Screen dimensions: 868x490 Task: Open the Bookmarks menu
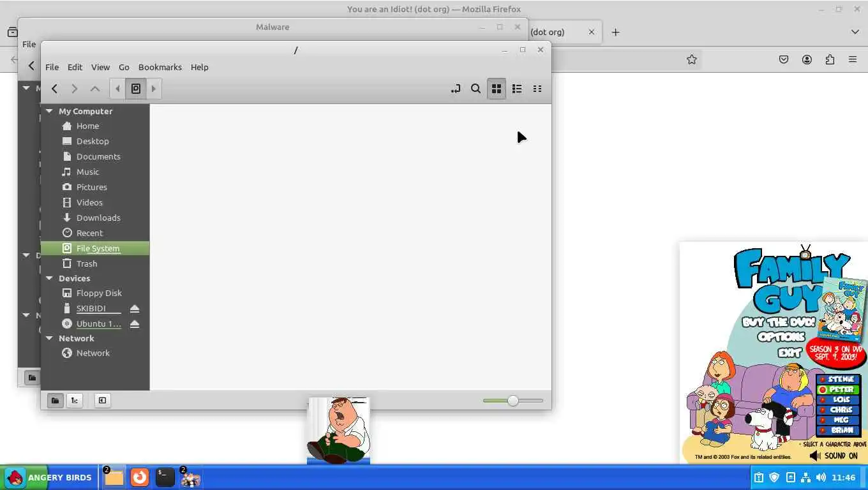(160, 67)
